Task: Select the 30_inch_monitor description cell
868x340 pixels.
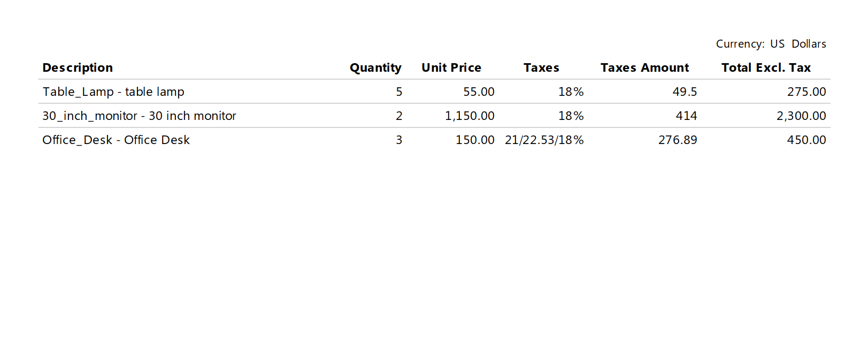Action: (139, 116)
